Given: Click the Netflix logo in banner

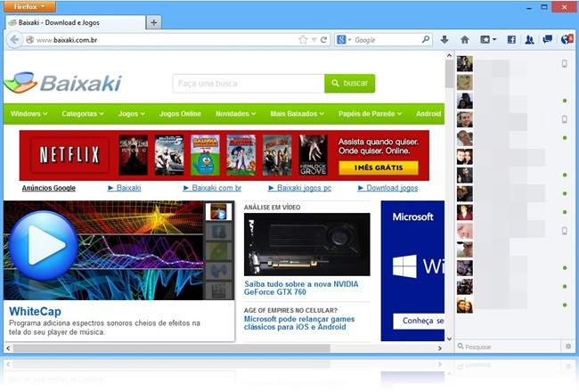Looking at the screenshot, I should (x=69, y=155).
